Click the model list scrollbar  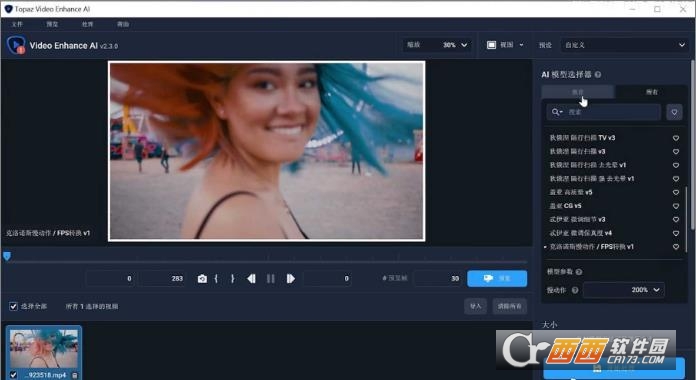coord(686,220)
